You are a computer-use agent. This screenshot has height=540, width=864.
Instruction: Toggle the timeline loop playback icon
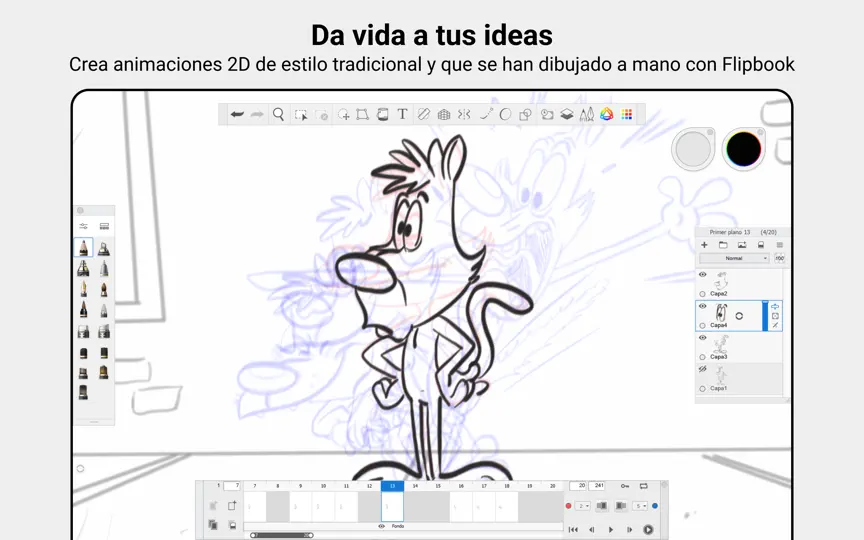(x=644, y=486)
